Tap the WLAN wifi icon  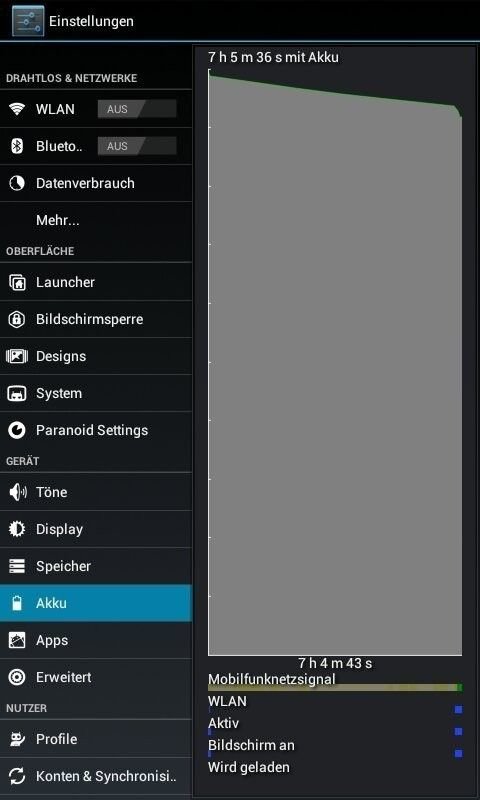point(17,109)
